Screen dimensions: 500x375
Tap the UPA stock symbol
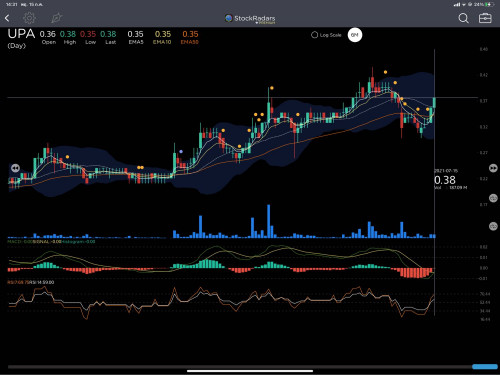tap(21, 34)
